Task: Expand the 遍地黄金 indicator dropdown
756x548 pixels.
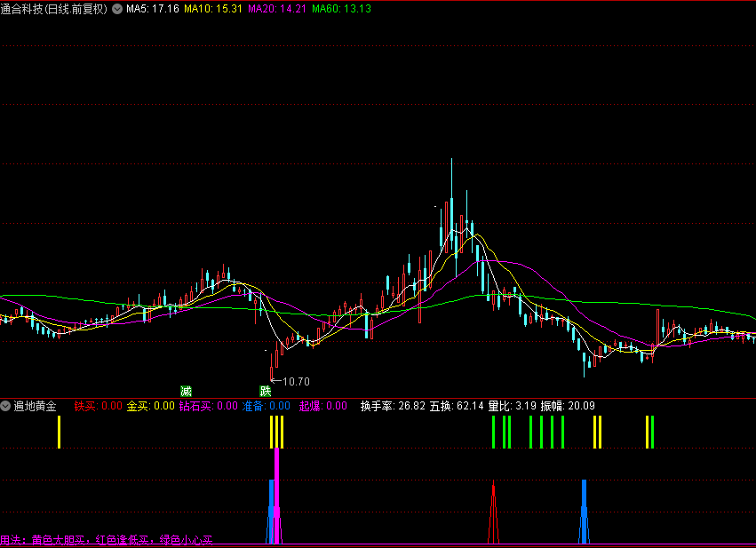Action: coord(5,406)
